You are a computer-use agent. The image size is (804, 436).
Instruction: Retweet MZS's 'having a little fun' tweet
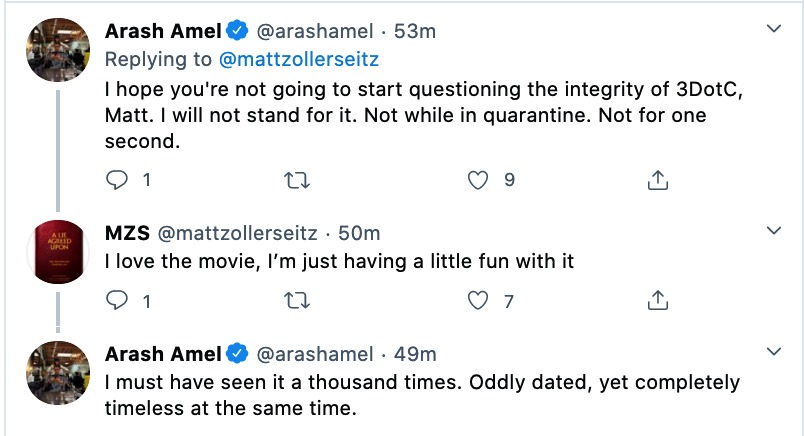coord(297,301)
